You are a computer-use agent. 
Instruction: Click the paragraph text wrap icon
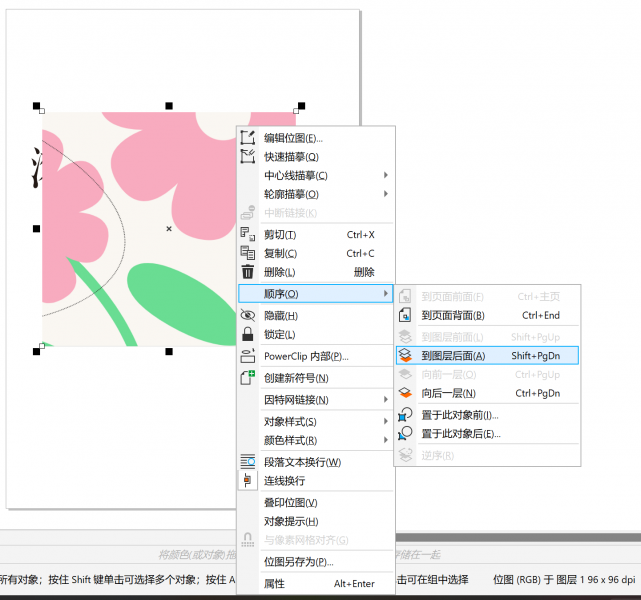coord(248,462)
